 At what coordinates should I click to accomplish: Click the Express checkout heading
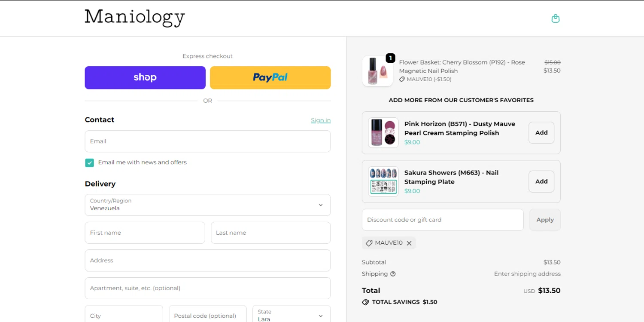pos(207,56)
